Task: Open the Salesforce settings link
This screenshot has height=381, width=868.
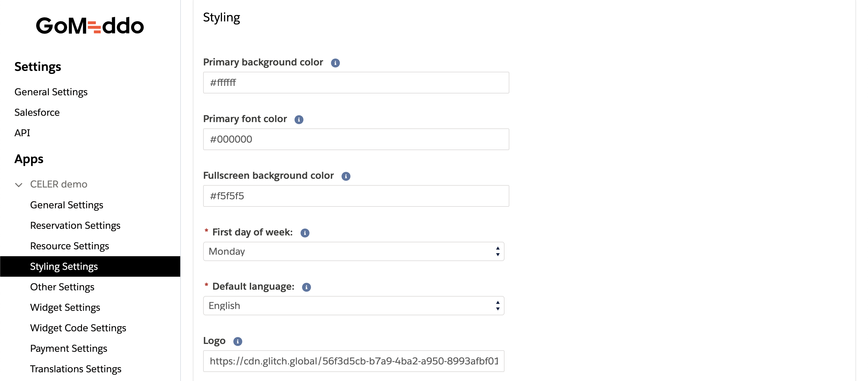Action: [x=37, y=112]
